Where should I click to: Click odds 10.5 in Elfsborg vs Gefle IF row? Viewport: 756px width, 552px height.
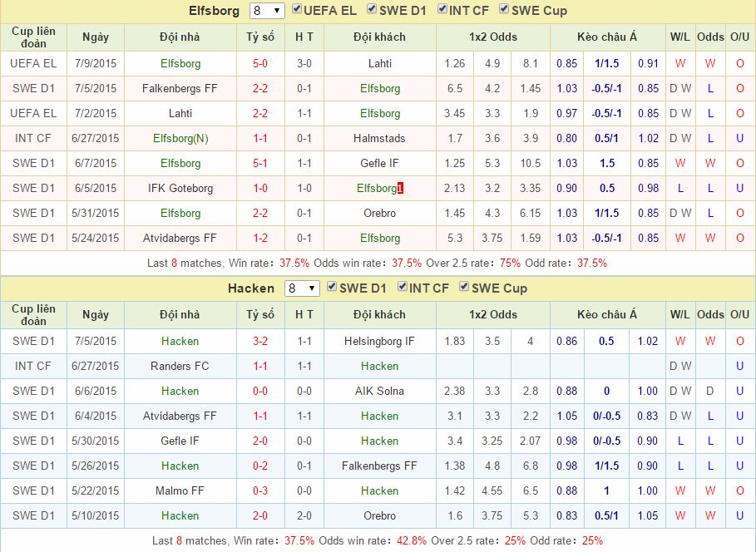point(531,164)
